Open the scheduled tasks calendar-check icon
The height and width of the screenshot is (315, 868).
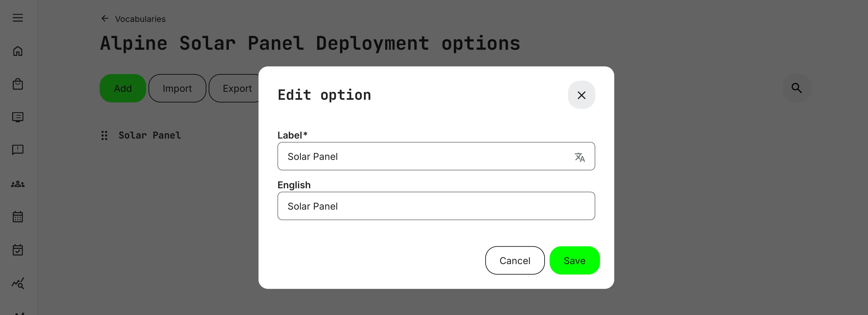tap(18, 250)
